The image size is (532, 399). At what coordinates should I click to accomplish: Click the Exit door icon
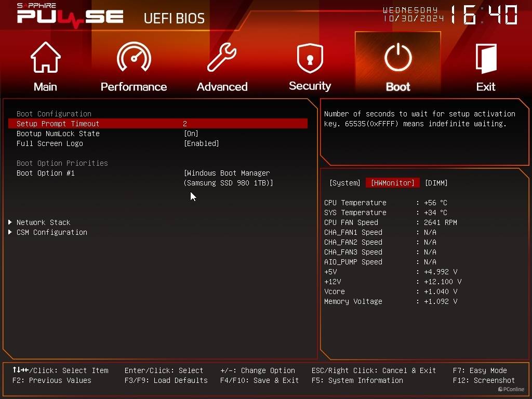point(486,58)
